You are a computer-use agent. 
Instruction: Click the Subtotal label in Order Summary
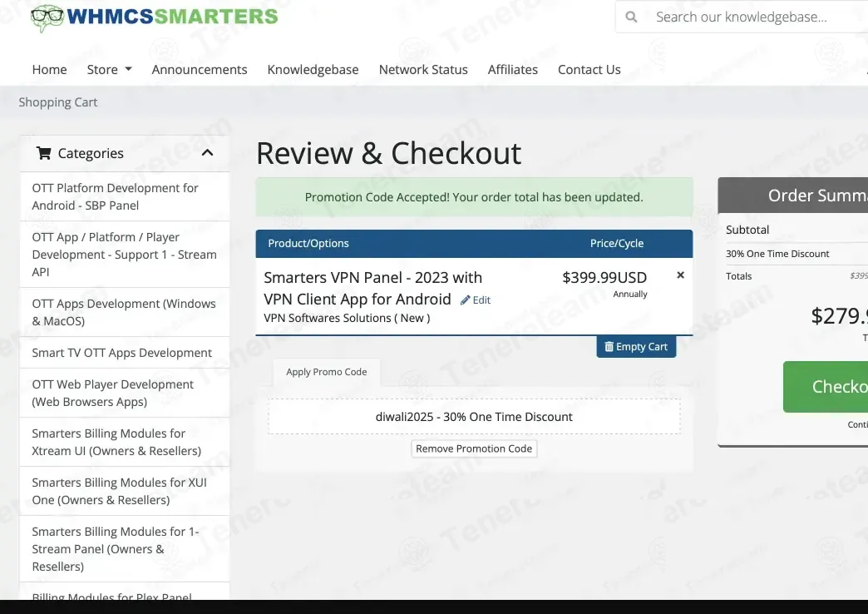point(747,230)
